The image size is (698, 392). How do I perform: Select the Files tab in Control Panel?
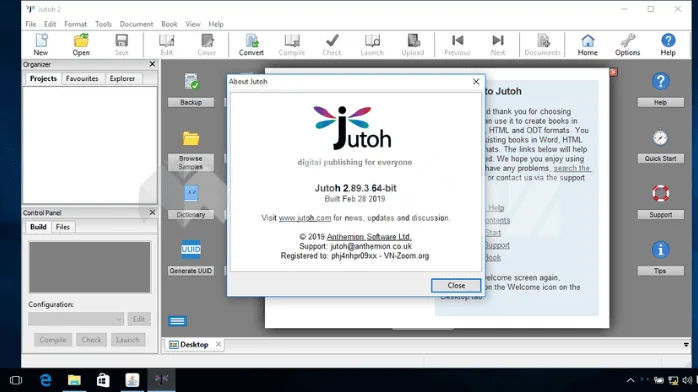click(x=63, y=227)
